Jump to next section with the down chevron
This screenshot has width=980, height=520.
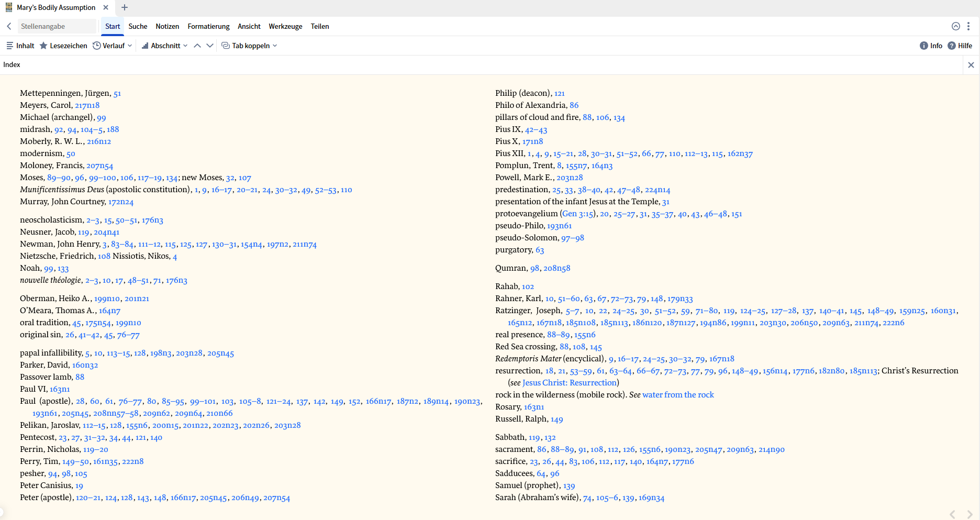(210, 46)
